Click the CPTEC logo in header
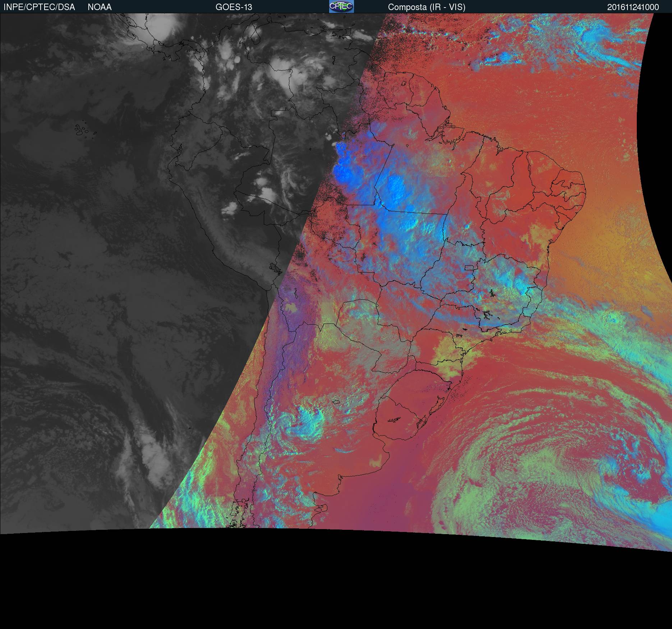672x629 pixels. coord(341,6)
